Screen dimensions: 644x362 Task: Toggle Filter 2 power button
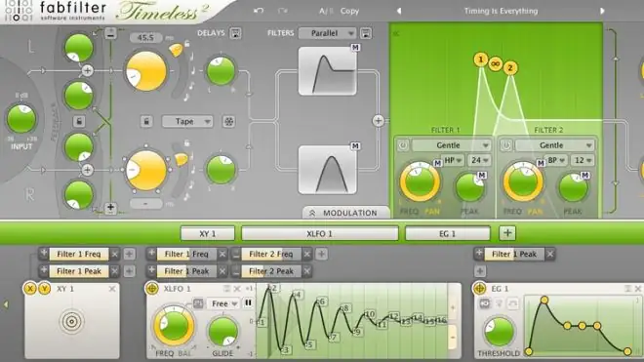pyautogui.click(x=506, y=145)
